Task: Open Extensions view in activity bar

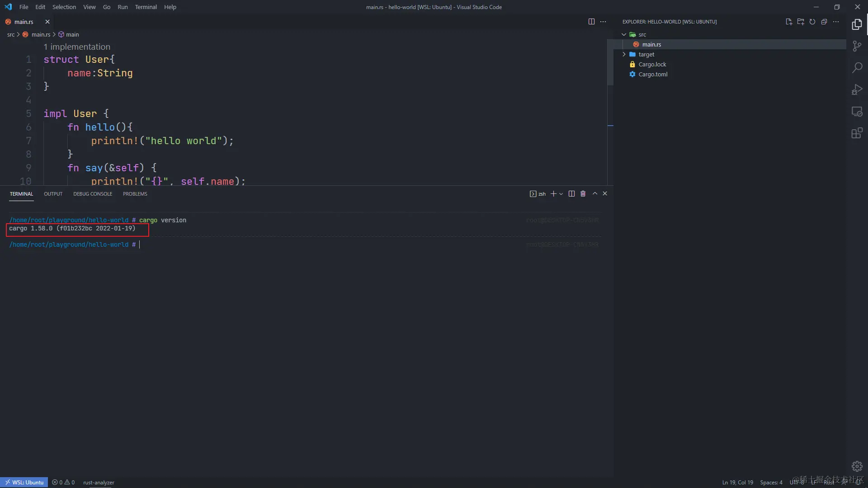Action: [857, 133]
